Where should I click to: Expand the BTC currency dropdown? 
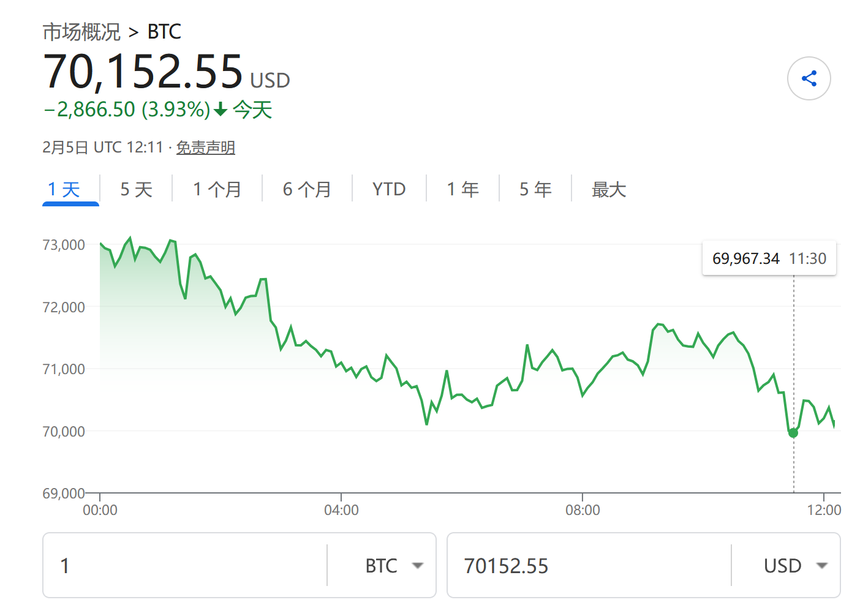pos(393,566)
